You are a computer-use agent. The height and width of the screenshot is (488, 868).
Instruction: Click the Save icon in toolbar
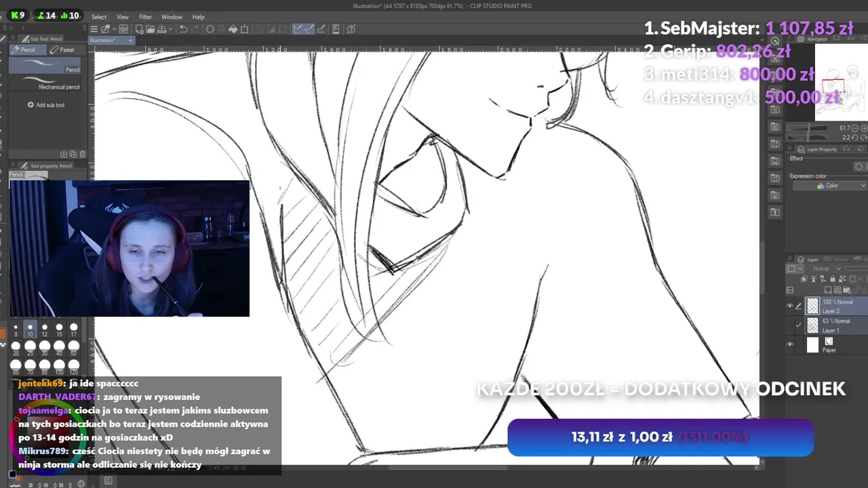pos(162,29)
